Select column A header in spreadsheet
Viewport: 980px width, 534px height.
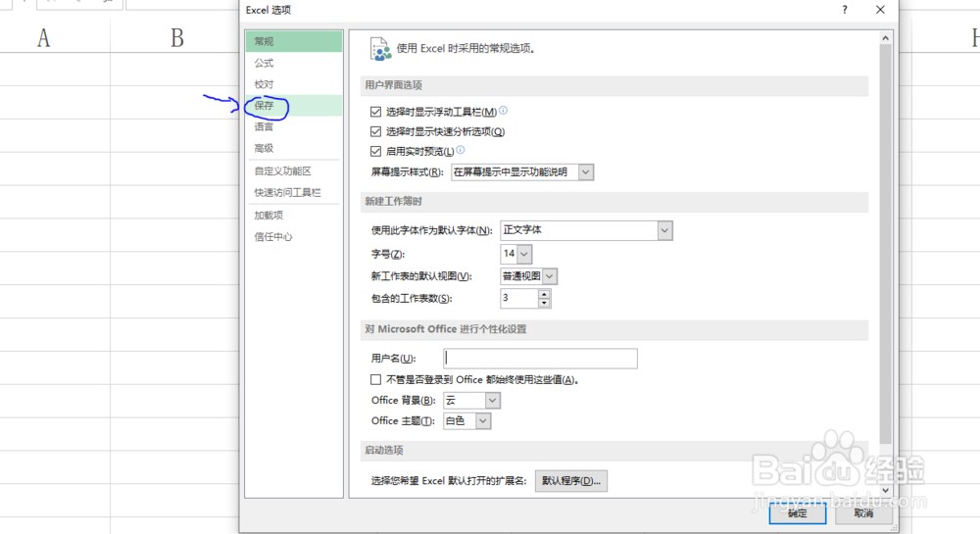click(x=43, y=38)
